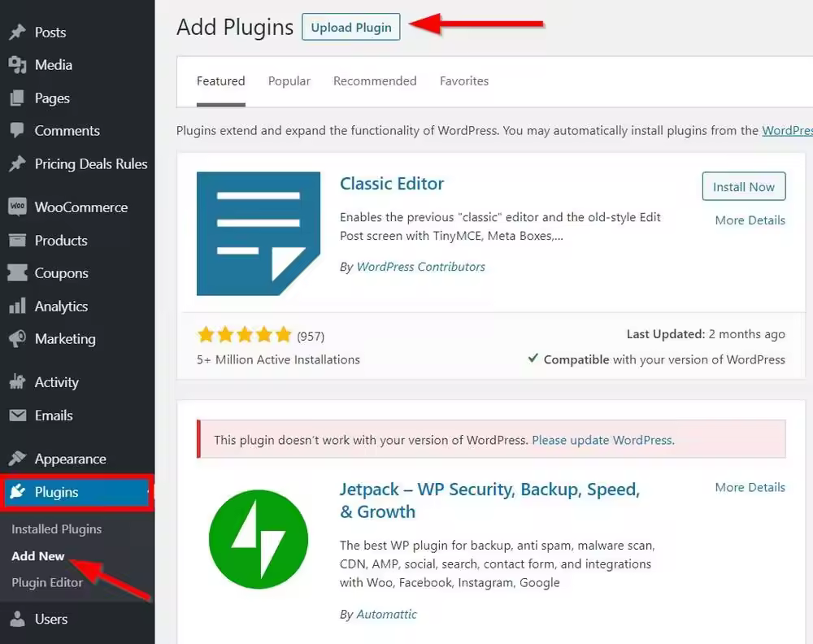
Task: Click the '(957)' rating count
Action: click(x=311, y=337)
